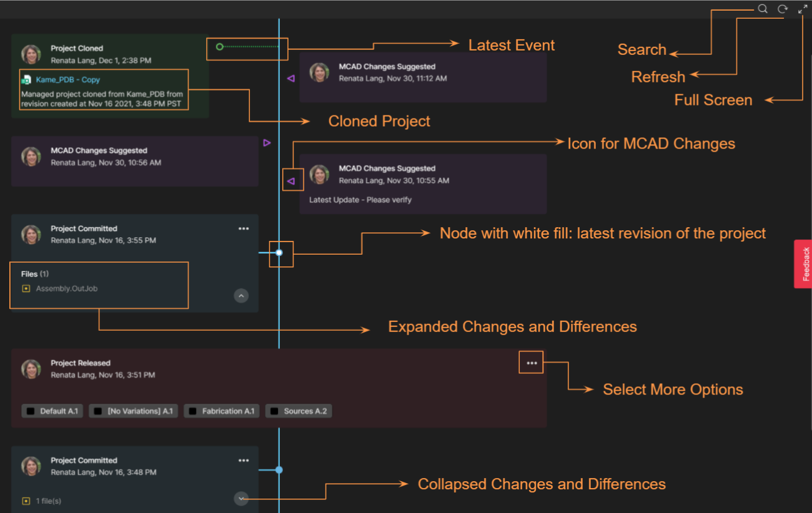Viewport: 812px width, 513px height.
Task: Click the Assembly.OutJob file type icon
Action: 26,289
